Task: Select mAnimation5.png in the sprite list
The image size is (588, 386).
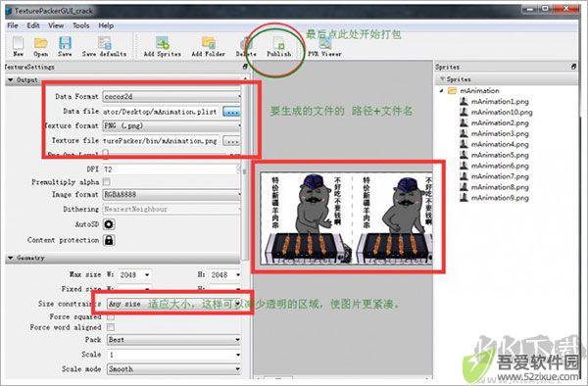Action: [x=500, y=155]
